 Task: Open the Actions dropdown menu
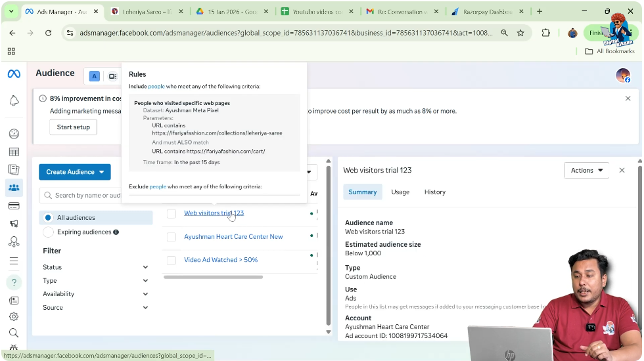[x=586, y=170]
